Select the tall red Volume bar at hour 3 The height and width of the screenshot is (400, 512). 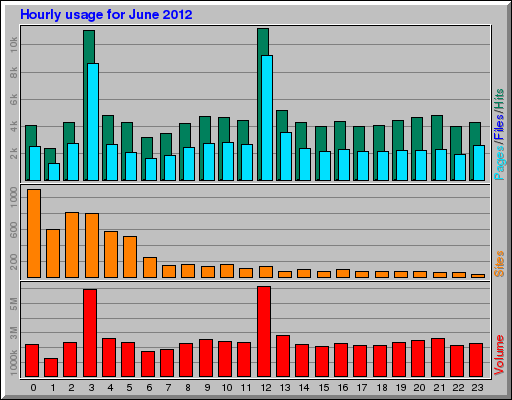click(90, 333)
